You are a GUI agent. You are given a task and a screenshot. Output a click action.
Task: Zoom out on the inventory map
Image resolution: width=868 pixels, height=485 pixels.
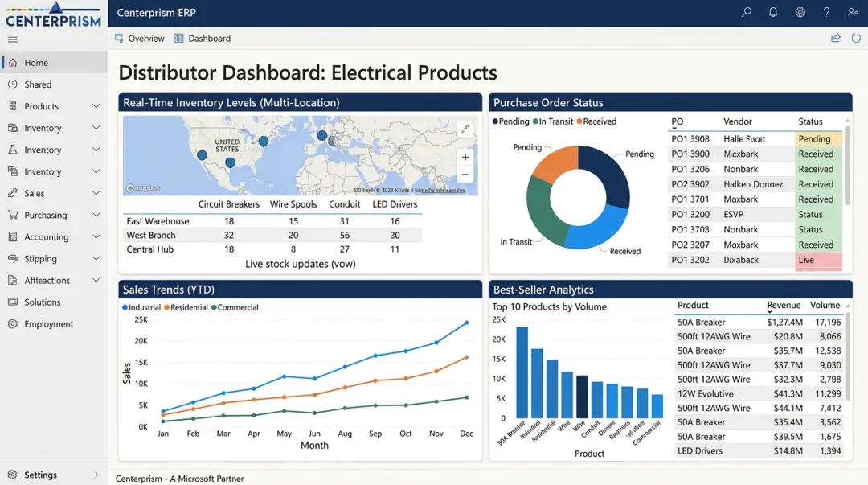tap(465, 174)
